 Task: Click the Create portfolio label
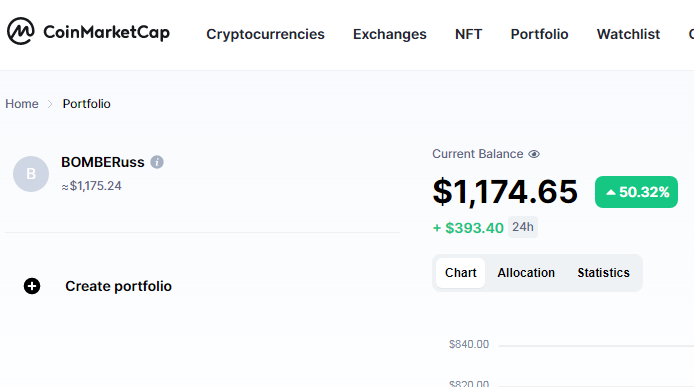(118, 286)
